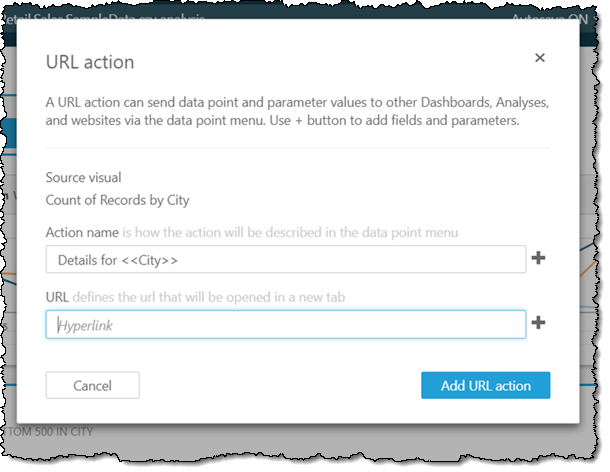The height and width of the screenshot is (472, 610).
Task: Confirm with Add URL action button
Action: click(485, 385)
